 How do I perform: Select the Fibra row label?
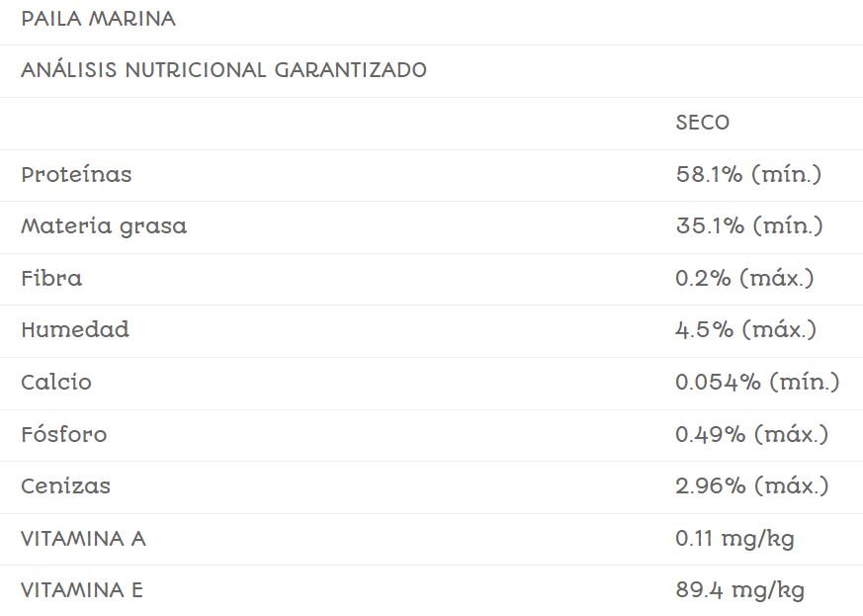click(51, 279)
